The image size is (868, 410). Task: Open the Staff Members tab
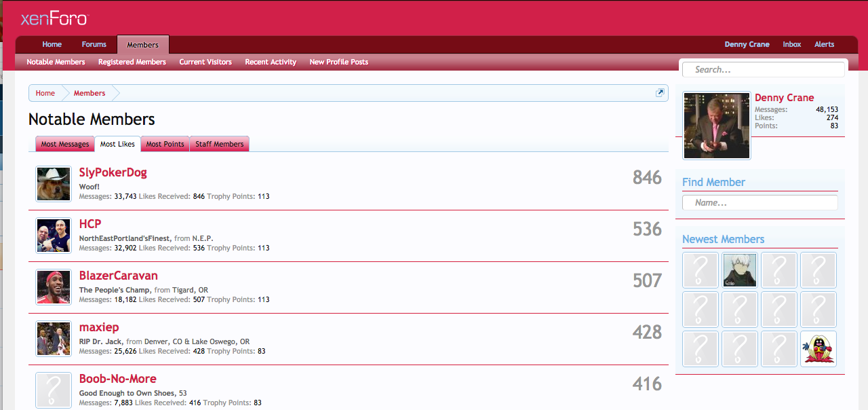pyautogui.click(x=219, y=144)
